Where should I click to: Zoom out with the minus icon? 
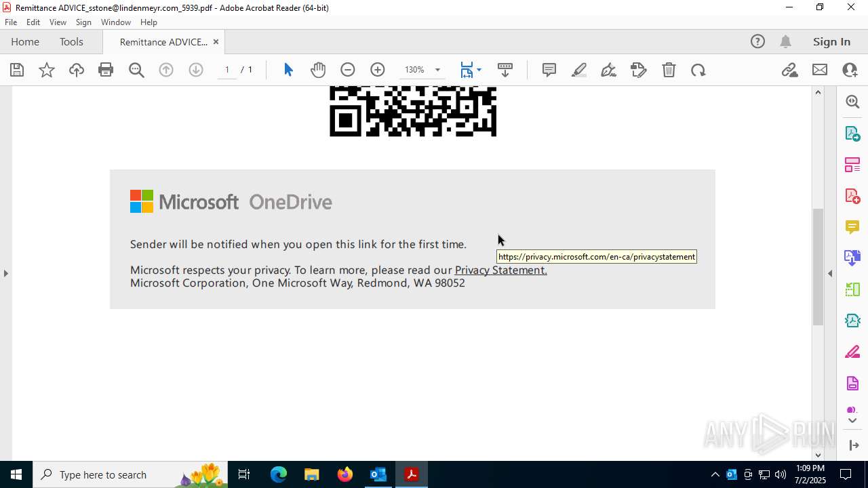(348, 70)
